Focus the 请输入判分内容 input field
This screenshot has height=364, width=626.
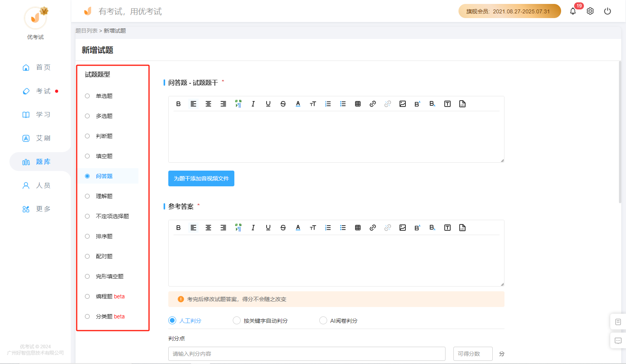point(307,354)
